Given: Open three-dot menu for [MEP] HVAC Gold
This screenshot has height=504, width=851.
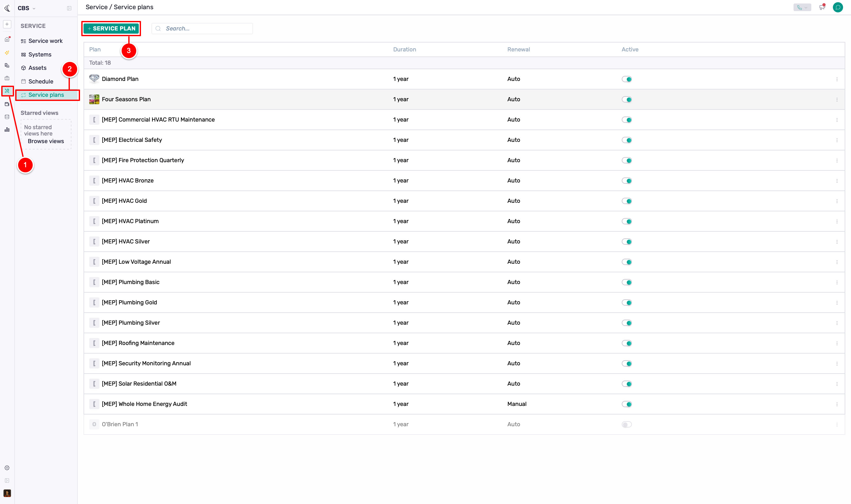Looking at the screenshot, I should coord(837,201).
